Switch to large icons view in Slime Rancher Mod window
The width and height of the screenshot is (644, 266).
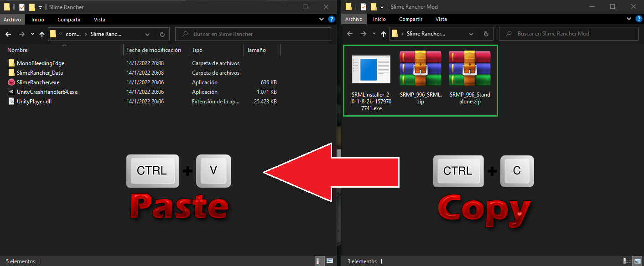point(638,261)
